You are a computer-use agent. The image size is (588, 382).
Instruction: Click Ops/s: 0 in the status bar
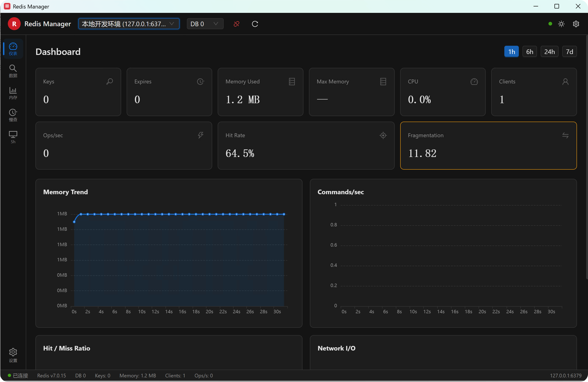pyautogui.click(x=204, y=376)
